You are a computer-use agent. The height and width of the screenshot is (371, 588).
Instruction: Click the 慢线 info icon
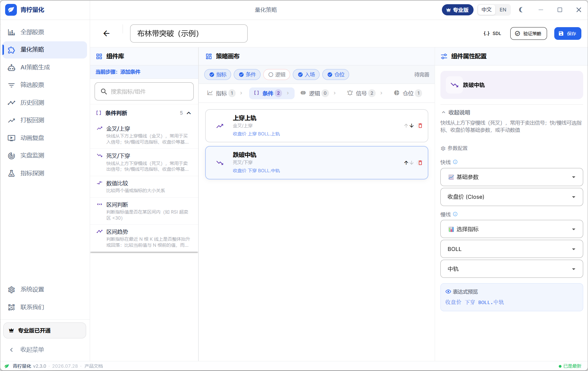[x=455, y=214]
